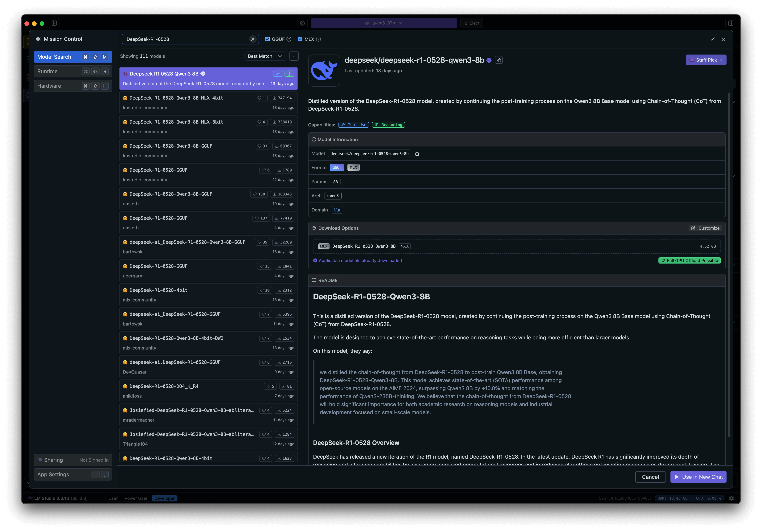The image size is (762, 532).
Task: Select Deepseek R1 0528 Qwen3 8B result
Action: 208,79
